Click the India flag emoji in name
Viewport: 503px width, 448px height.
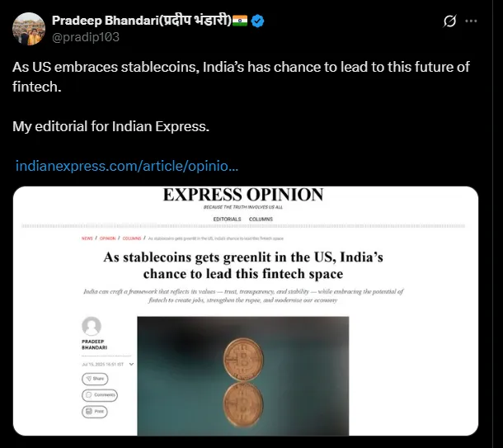[x=240, y=21]
